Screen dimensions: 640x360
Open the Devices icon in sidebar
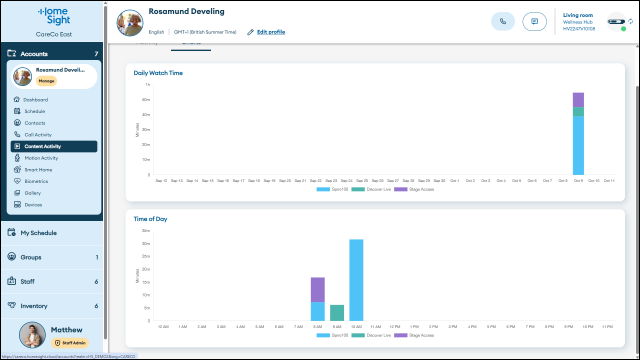17,204
